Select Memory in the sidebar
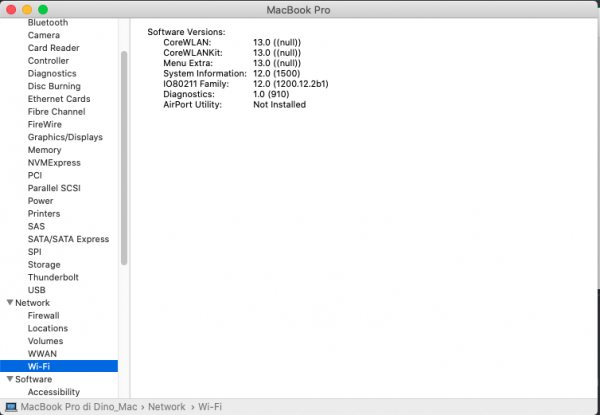 pos(44,150)
